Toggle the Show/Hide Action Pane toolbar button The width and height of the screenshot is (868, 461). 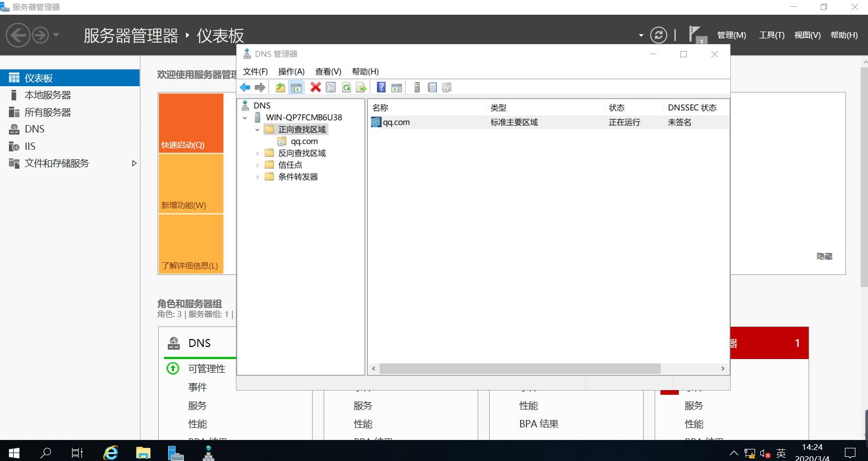pyautogui.click(x=397, y=87)
